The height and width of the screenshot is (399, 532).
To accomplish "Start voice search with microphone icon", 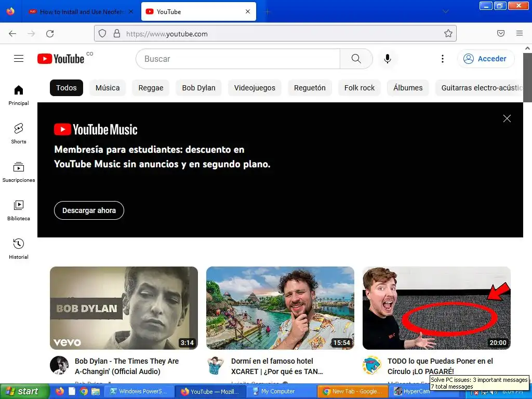I will pos(387,59).
